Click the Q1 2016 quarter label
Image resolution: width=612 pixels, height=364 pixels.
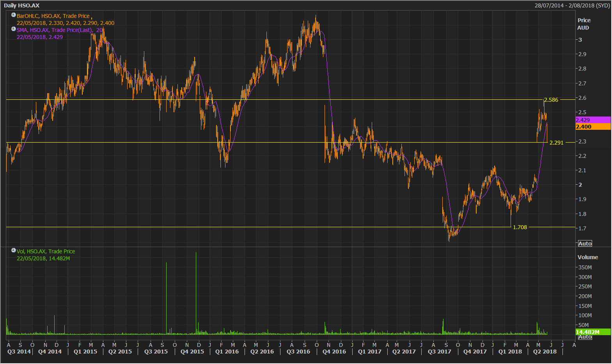pyautogui.click(x=227, y=352)
